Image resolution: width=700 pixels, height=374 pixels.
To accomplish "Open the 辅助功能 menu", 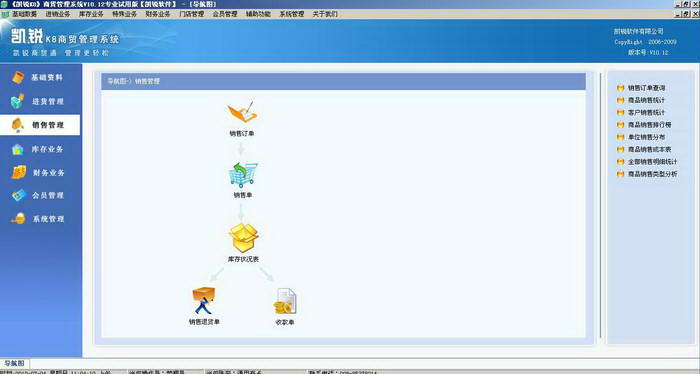I will click(x=258, y=14).
